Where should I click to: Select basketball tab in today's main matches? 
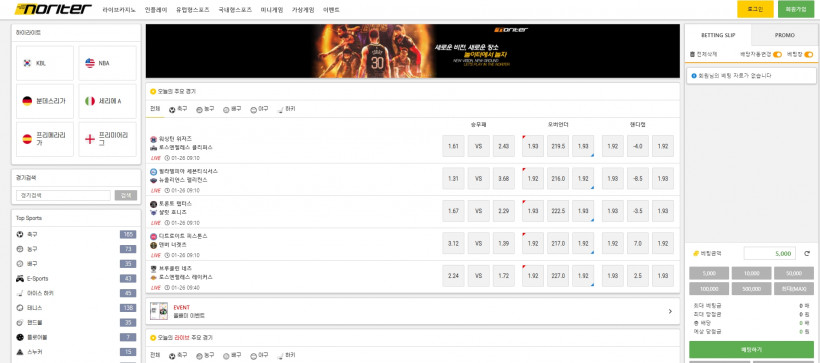coord(205,109)
